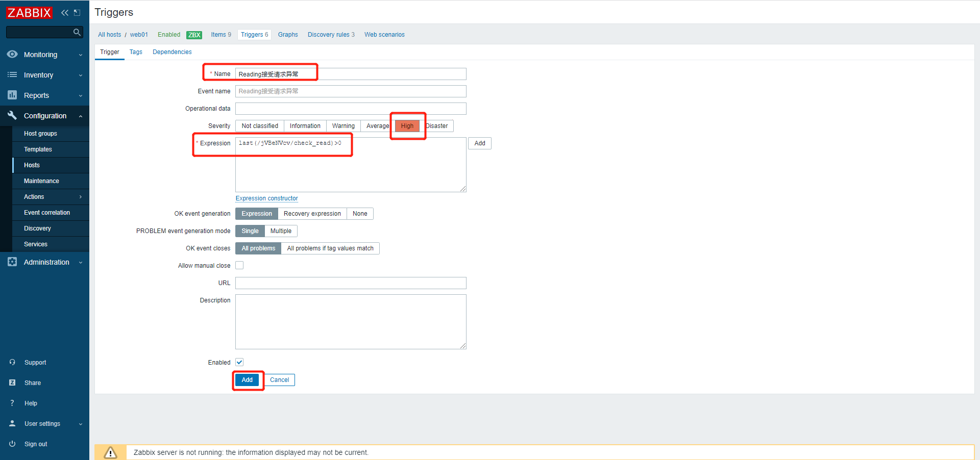The image size is (980, 460).
Task: Expand the Actions submenu arrow
Action: click(81, 197)
